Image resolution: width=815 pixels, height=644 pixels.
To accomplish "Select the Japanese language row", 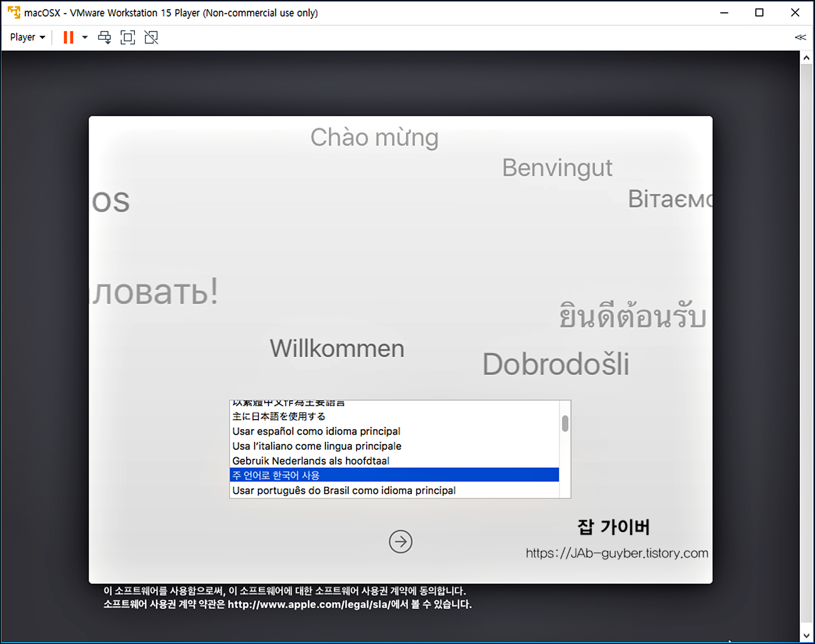I will coord(394,416).
